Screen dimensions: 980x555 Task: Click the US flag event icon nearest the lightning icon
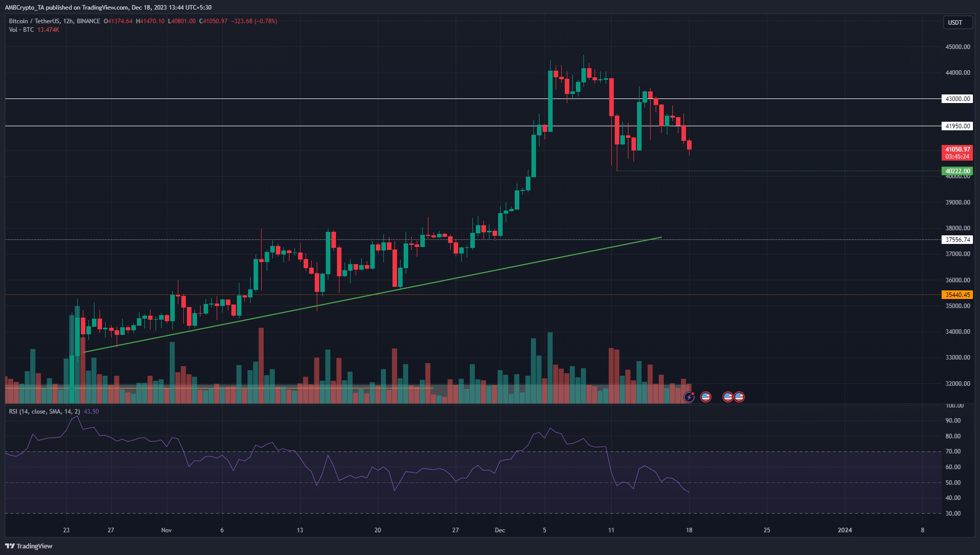point(706,397)
